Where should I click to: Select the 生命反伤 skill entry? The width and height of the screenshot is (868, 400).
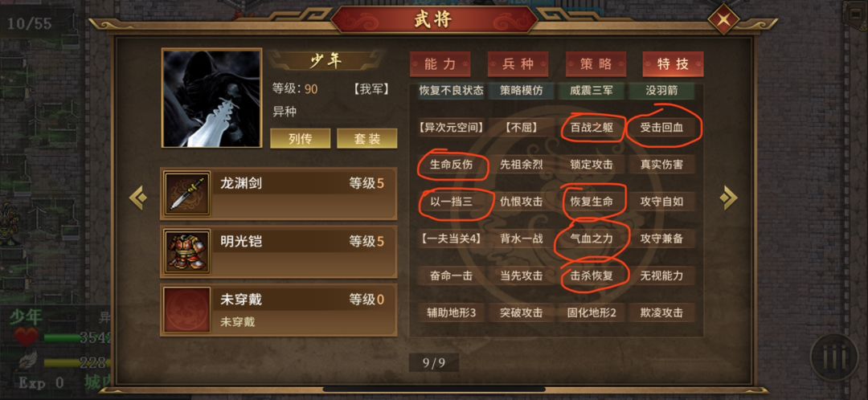click(x=451, y=165)
